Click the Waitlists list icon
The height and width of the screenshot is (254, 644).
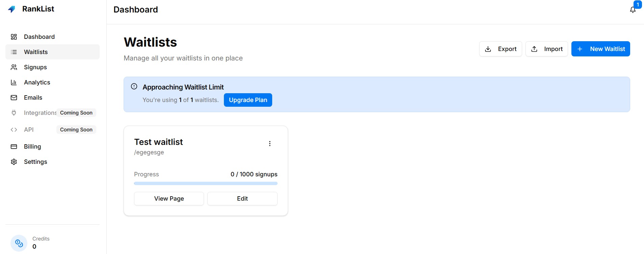coord(14,52)
